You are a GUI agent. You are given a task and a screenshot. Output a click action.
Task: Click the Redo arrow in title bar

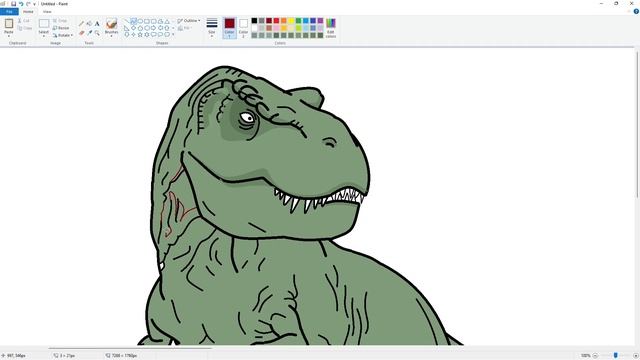(x=28, y=4)
